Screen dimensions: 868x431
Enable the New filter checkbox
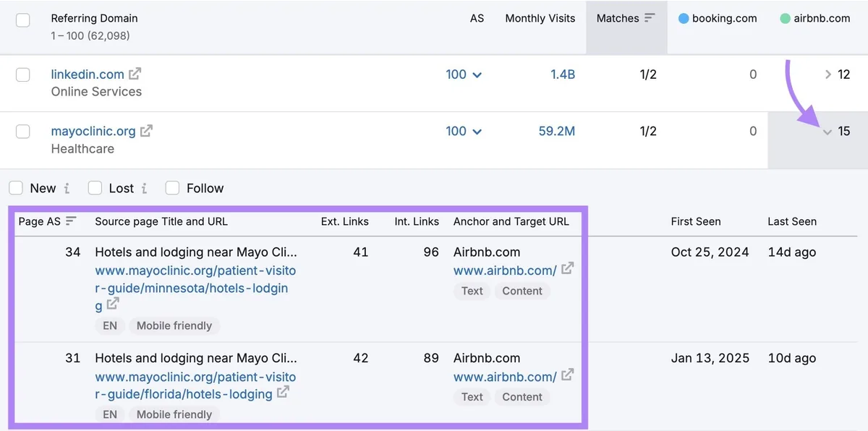[x=16, y=188]
